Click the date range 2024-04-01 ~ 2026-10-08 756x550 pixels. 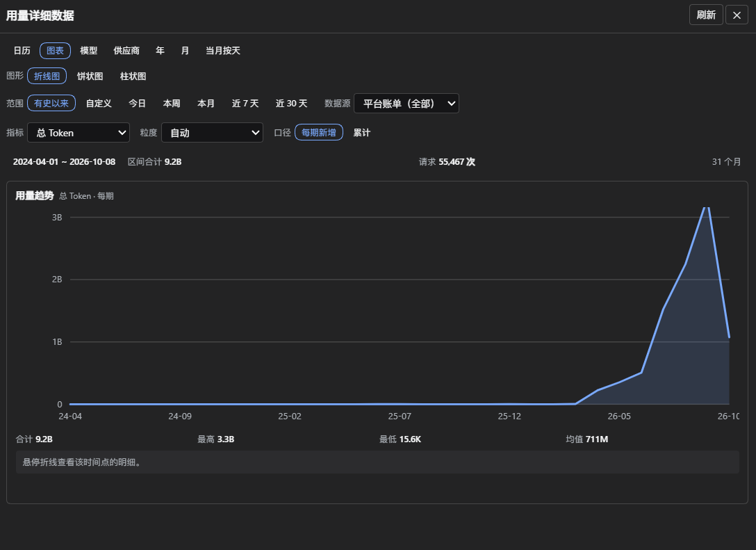[64, 161]
